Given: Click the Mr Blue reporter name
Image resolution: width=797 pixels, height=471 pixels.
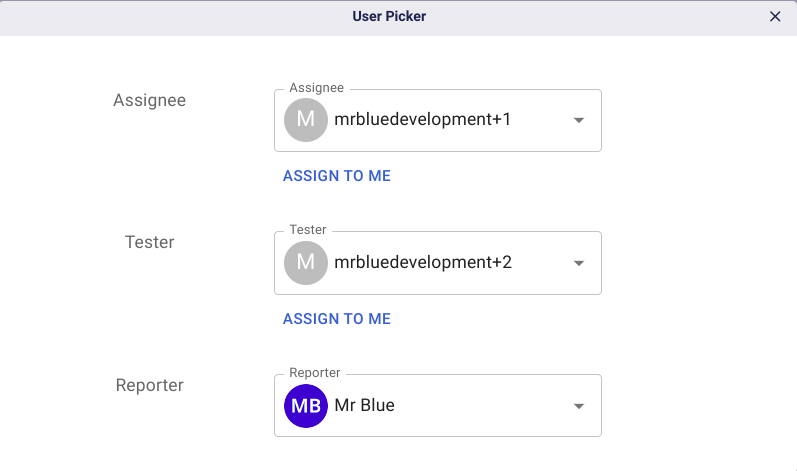Looking at the screenshot, I should click(x=365, y=406).
